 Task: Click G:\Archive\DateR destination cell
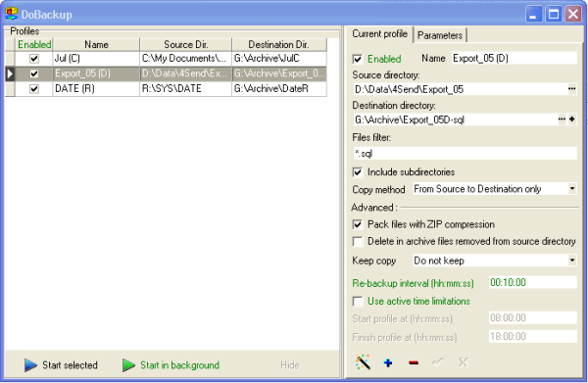[x=279, y=89]
